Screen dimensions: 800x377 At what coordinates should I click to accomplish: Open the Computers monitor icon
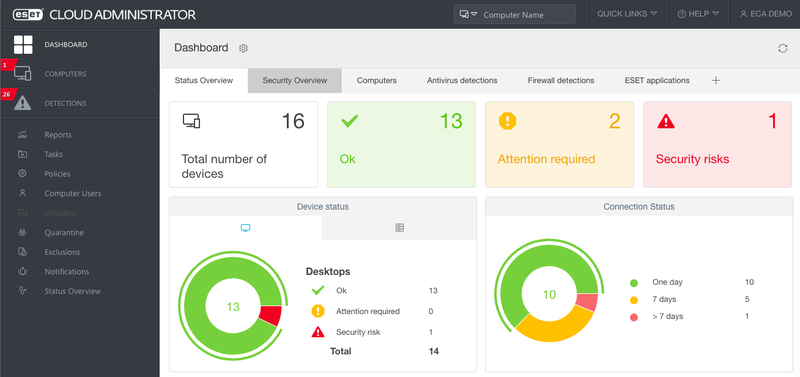point(23,73)
